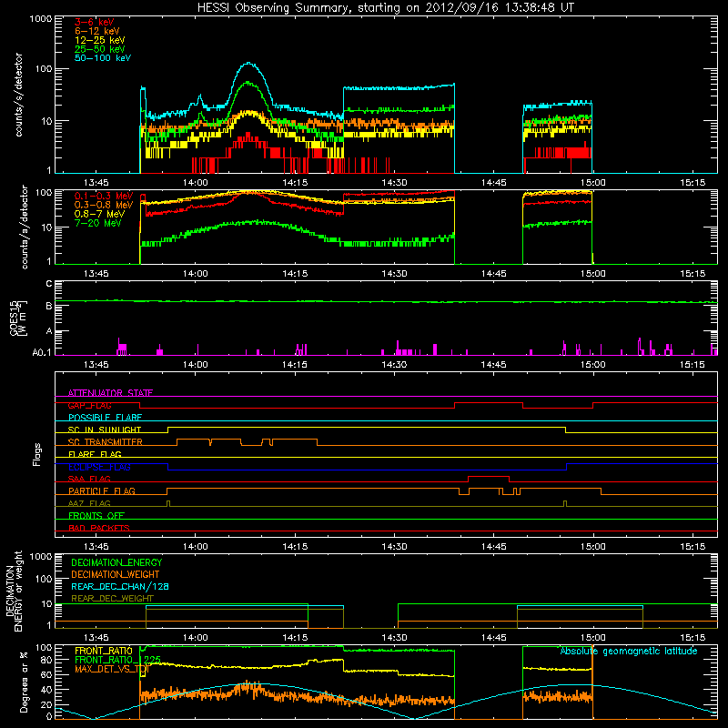Click the '12-25 keV' legend entry
This screenshot has height=728, width=728.
click(100, 40)
